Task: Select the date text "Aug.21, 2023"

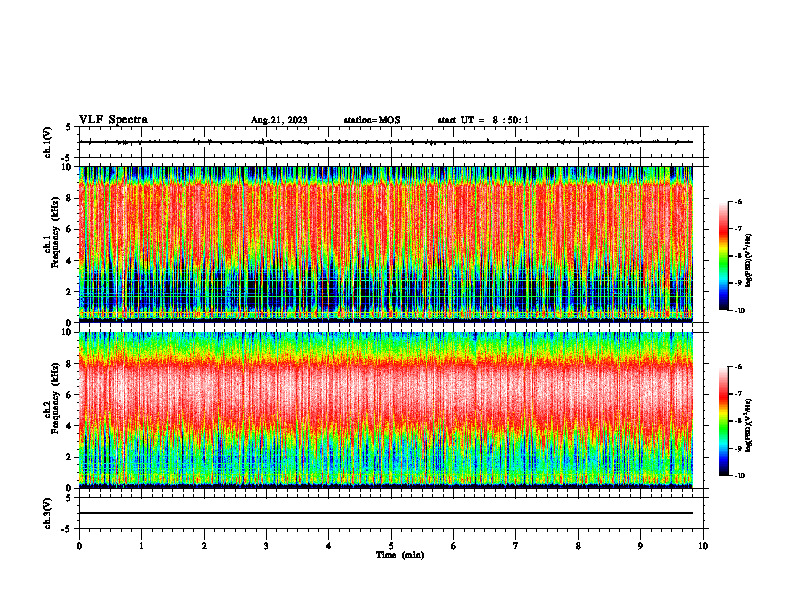Action: click(279, 120)
